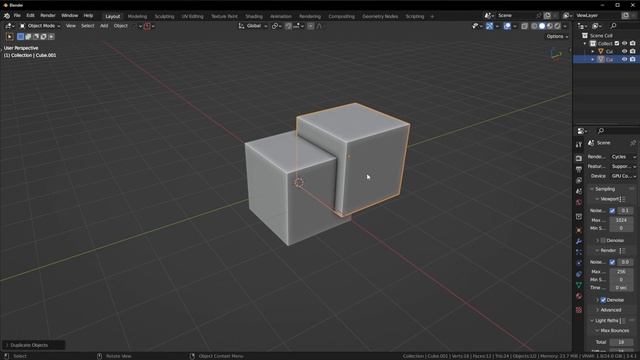Open the Edit menu
The height and width of the screenshot is (360, 640).
pyautogui.click(x=31, y=16)
